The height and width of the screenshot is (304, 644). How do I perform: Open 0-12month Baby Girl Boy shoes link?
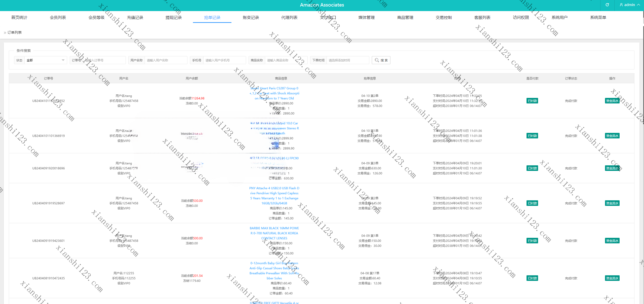[274, 271]
